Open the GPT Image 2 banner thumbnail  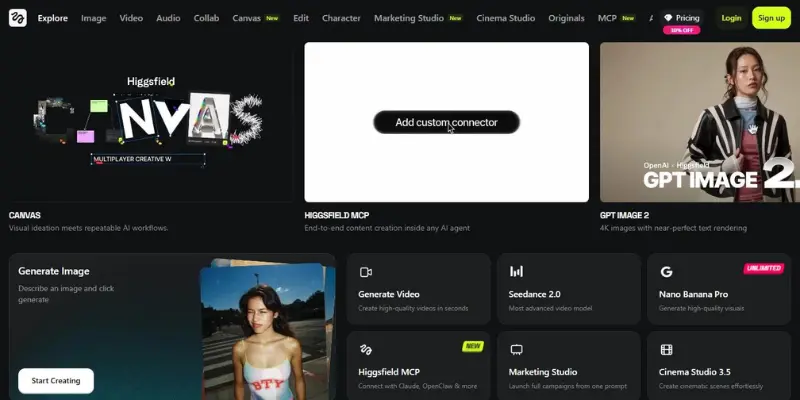point(700,122)
